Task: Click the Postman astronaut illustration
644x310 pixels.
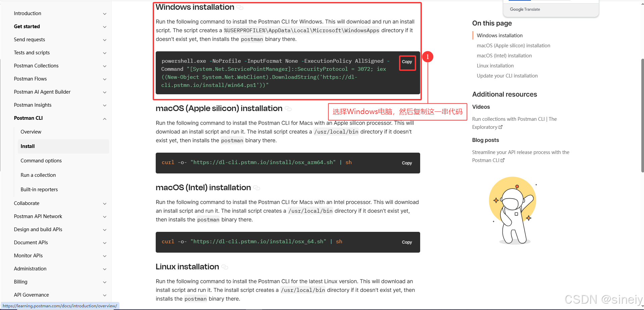Action: point(513,210)
